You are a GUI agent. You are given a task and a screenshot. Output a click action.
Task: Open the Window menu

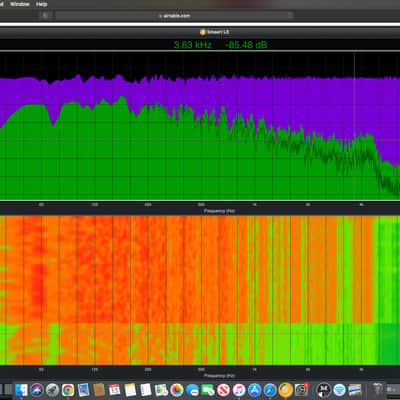20,4
